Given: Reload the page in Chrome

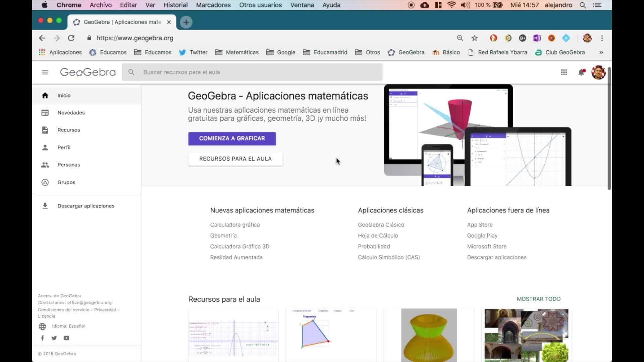Looking at the screenshot, I should coord(71,38).
